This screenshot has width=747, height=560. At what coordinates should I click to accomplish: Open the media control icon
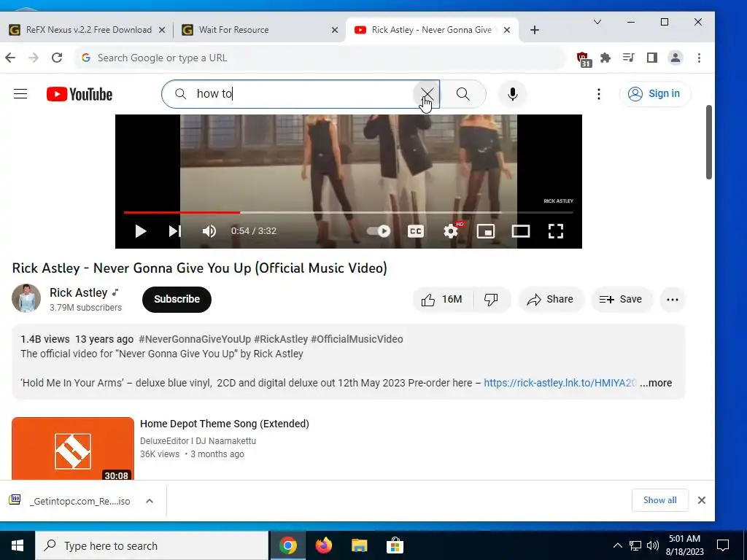(628, 58)
